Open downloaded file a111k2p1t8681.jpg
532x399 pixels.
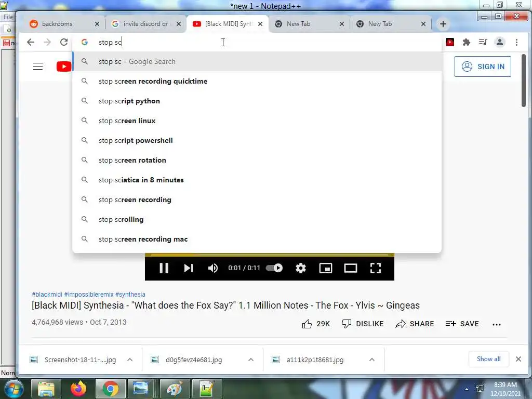315,360
